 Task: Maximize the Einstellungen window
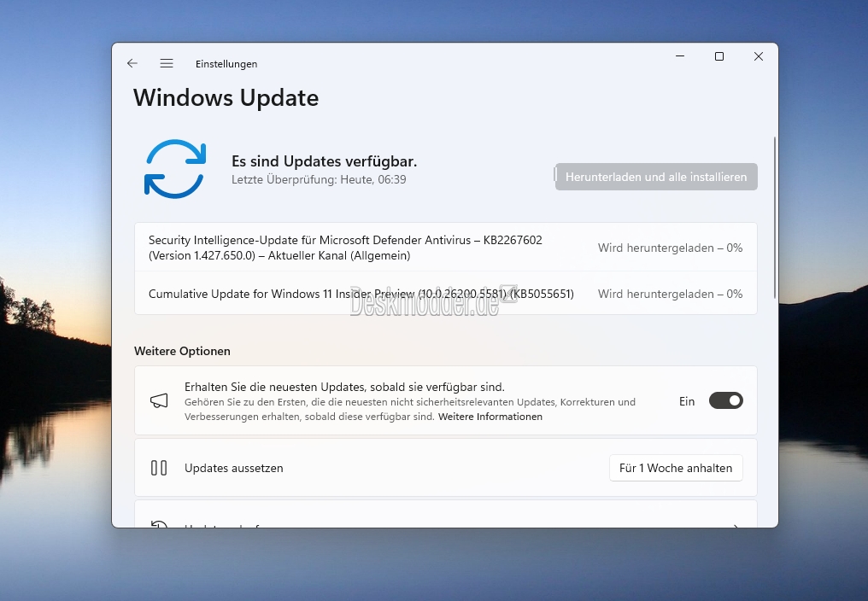[719, 56]
